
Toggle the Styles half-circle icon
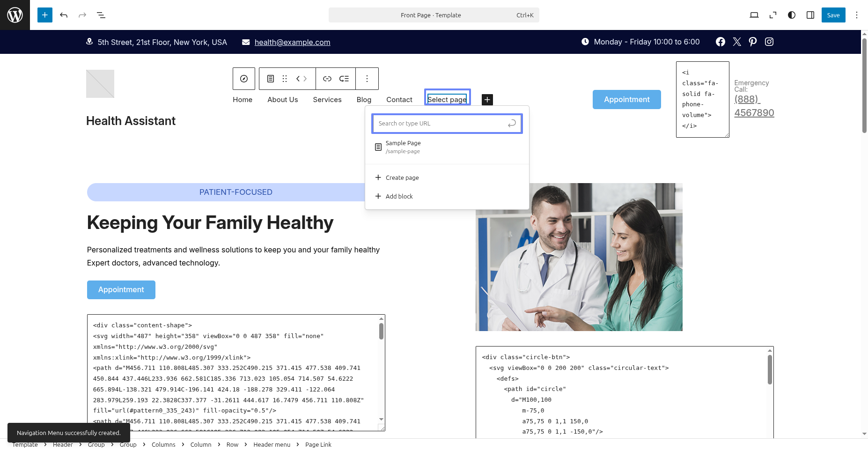coord(791,15)
